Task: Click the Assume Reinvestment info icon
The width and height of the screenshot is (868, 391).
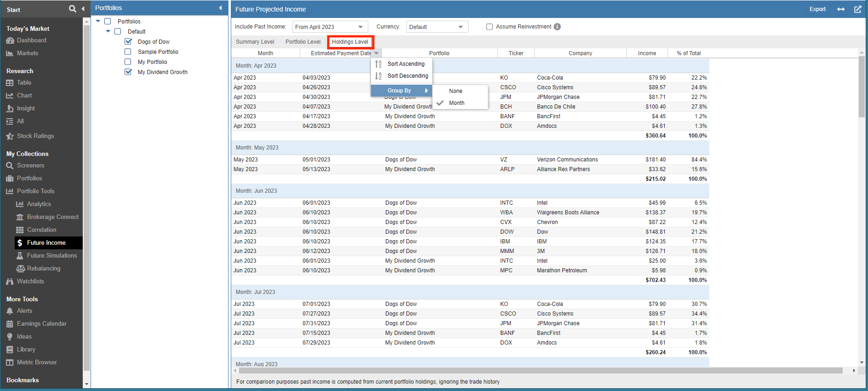Action: tap(557, 27)
